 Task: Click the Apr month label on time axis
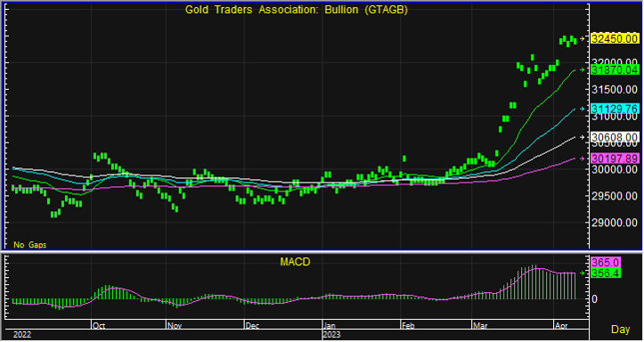click(561, 326)
